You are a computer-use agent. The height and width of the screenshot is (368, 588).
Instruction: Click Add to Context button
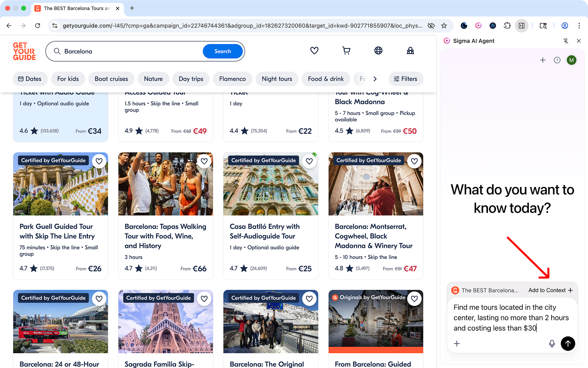[551, 290]
